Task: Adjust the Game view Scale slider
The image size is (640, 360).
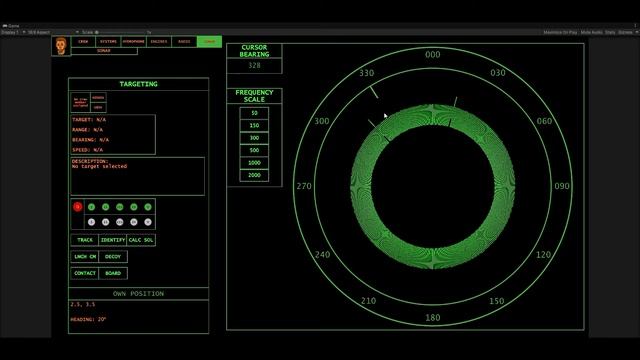Action: [x=122, y=32]
